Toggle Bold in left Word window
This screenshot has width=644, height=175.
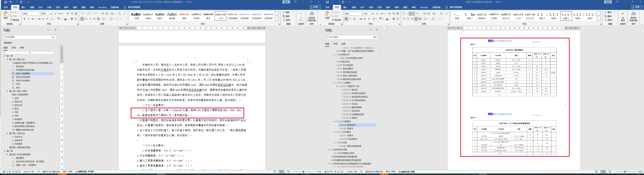[24, 19]
